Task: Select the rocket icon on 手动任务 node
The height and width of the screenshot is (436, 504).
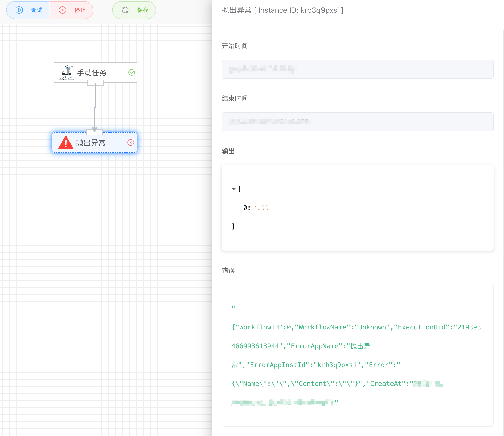Action: tap(67, 72)
